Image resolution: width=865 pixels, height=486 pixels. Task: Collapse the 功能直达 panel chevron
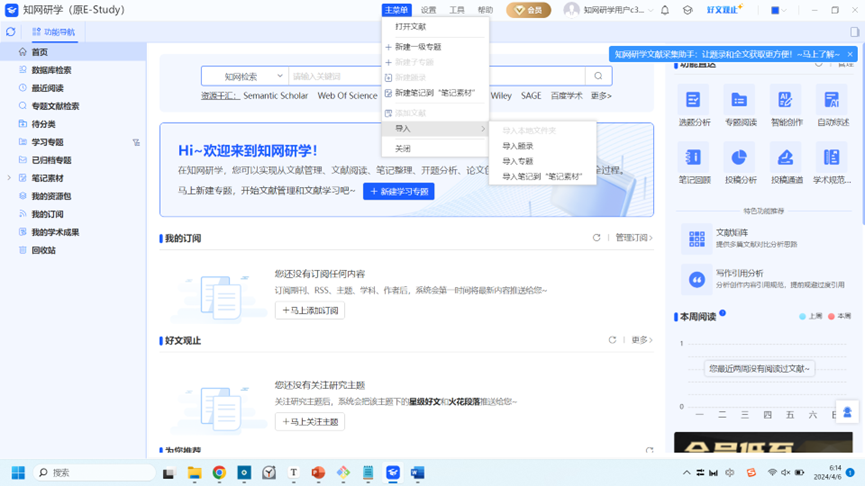pyautogui.click(x=819, y=65)
